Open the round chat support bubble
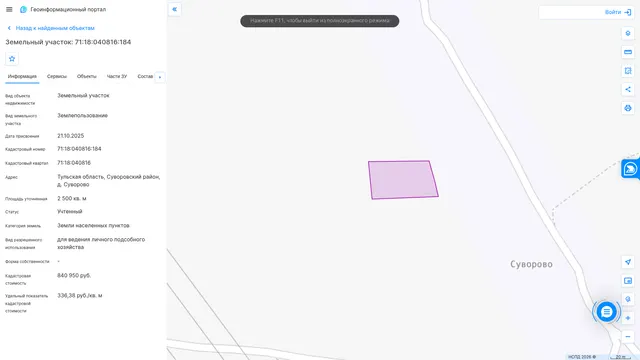Viewport: 640px width, 360px height. point(606,312)
